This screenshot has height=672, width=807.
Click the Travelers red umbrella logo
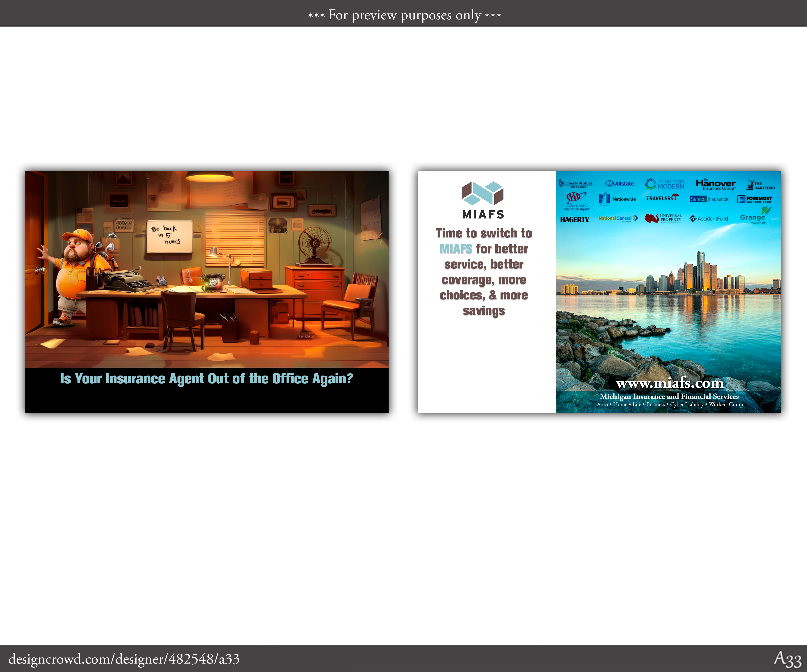pos(662,198)
